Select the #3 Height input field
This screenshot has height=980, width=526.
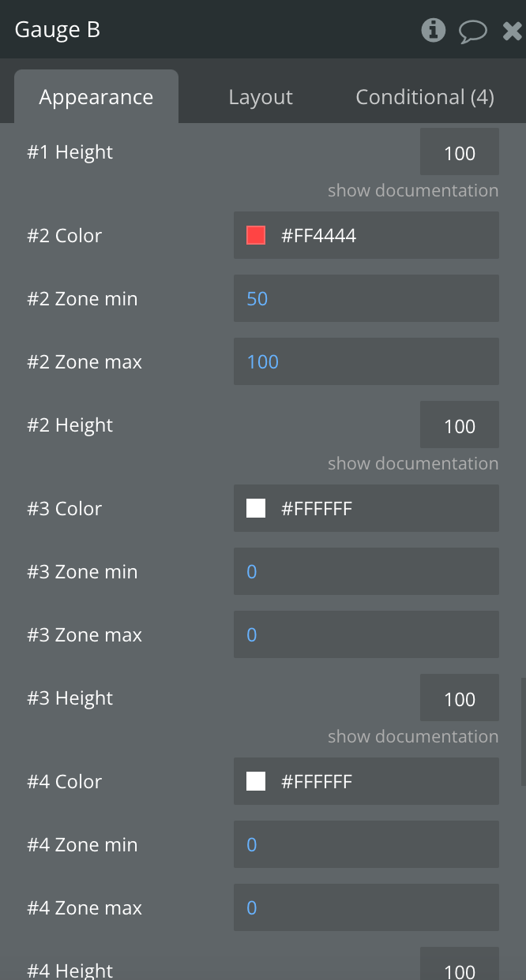(459, 698)
